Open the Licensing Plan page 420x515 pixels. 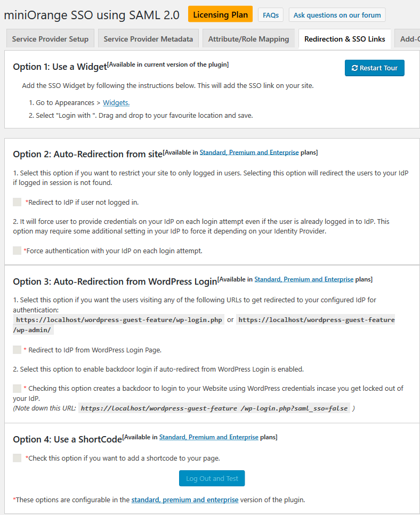click(220, 14)
